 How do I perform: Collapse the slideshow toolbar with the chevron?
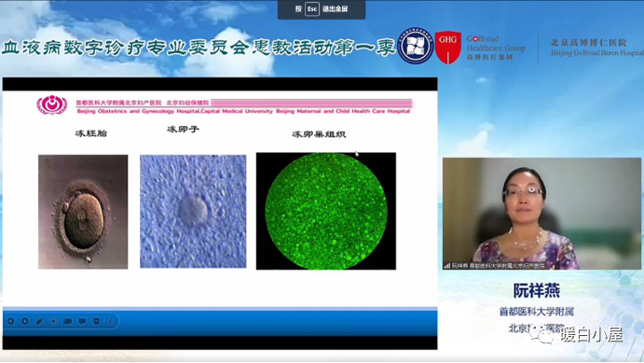(111, 321)
